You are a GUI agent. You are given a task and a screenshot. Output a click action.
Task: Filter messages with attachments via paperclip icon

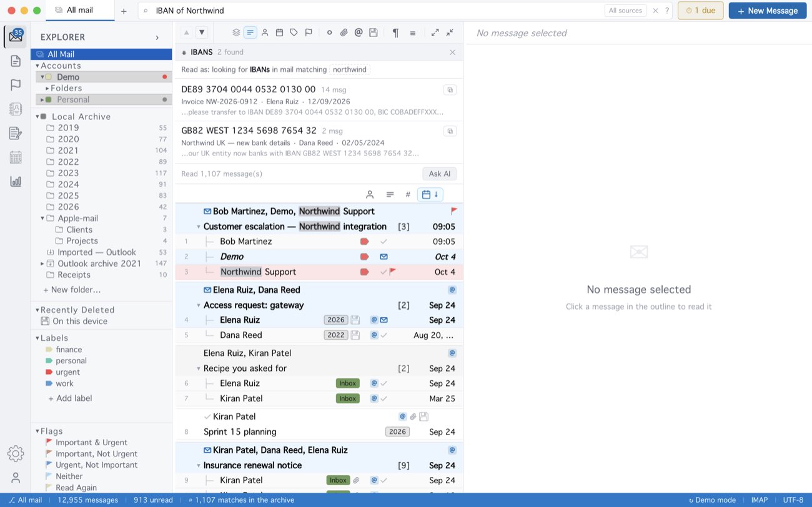[344, 32]
